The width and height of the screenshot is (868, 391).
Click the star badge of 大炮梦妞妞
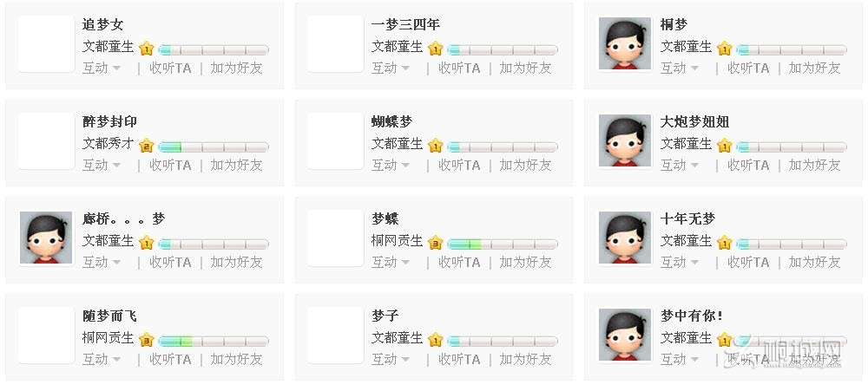click(724, 146)
